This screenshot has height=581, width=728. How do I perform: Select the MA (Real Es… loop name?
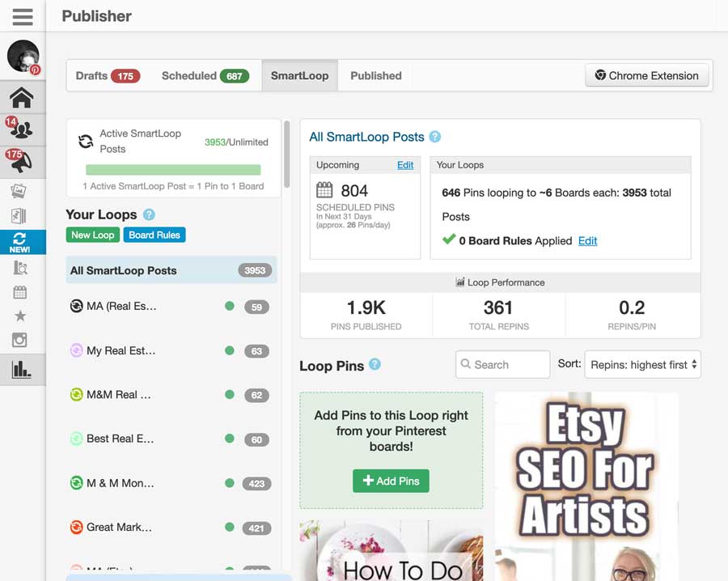(121, 306)
